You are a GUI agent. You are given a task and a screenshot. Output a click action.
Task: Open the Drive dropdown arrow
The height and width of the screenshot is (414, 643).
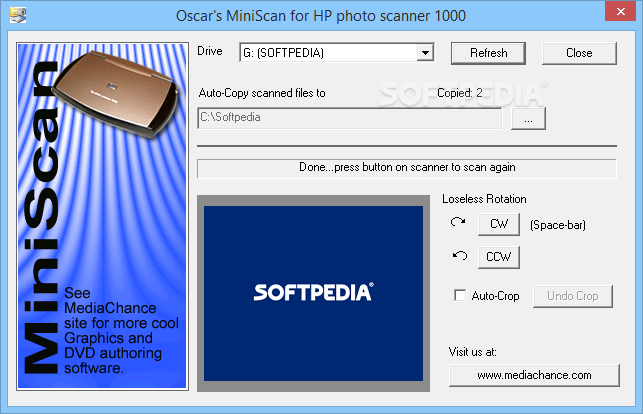425,53
